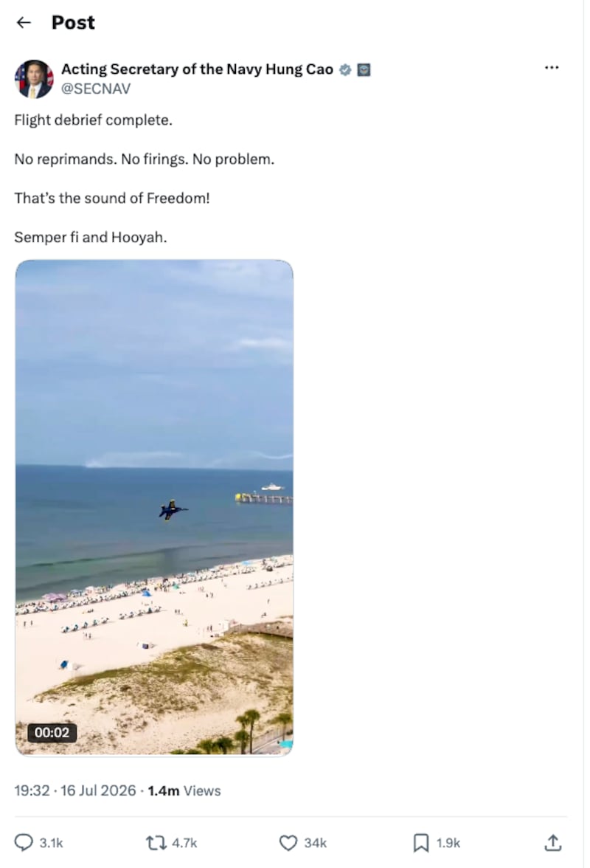Image resolution: width=590 pixels, height=868 pixels.
Task: Click the 4.7k reposts count
Action: click(184, 843)
